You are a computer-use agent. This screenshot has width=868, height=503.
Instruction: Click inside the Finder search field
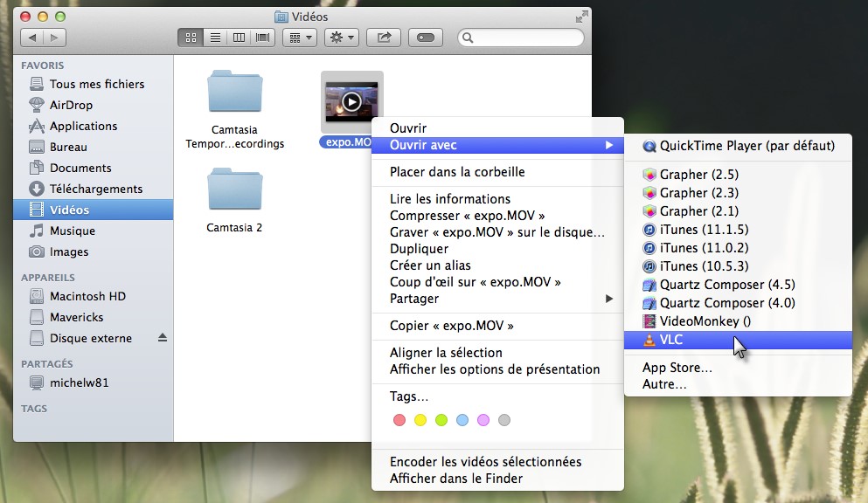tap(526, 38)
